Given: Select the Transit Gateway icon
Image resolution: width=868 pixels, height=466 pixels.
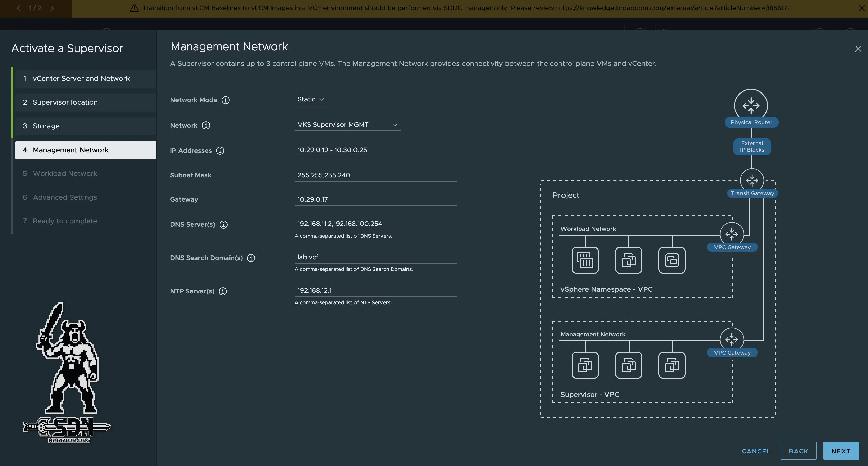Looking at the screenshot, I should click(752, 180).
